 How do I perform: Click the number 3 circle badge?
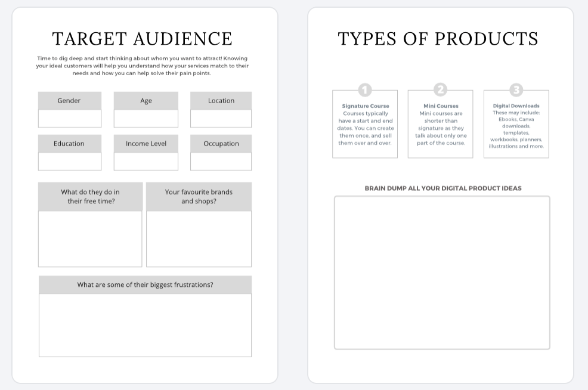click(x=516, y=90)
